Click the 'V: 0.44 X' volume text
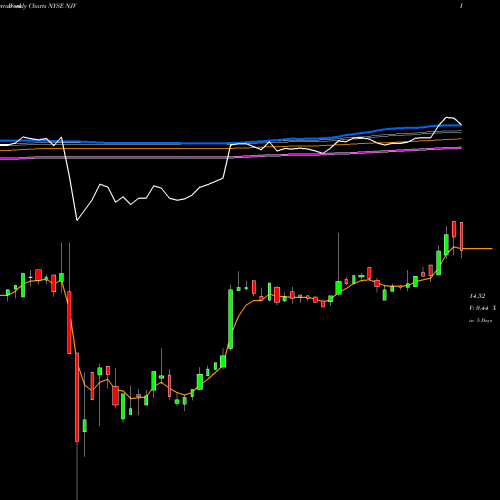 (x=483, y=308)
